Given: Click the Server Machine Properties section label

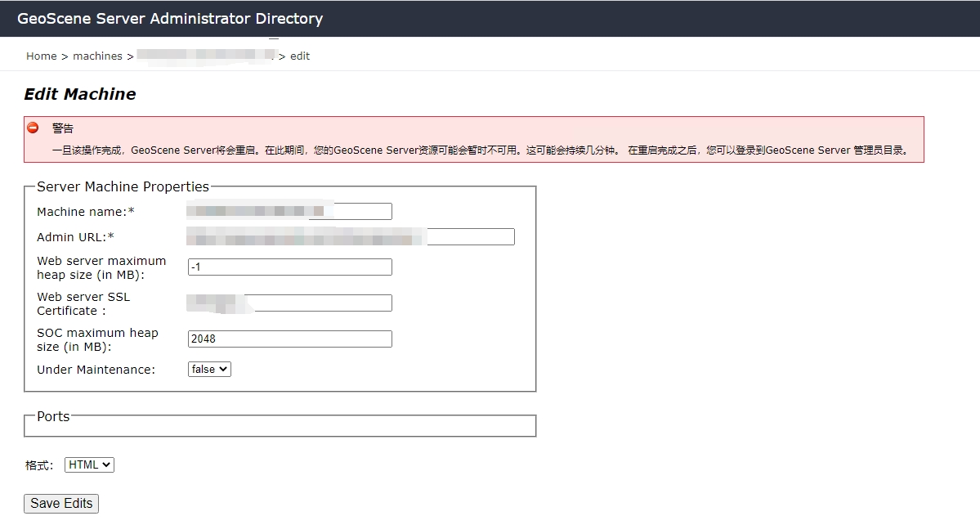Looking at the screenshot, I should (x=123, y=186).
